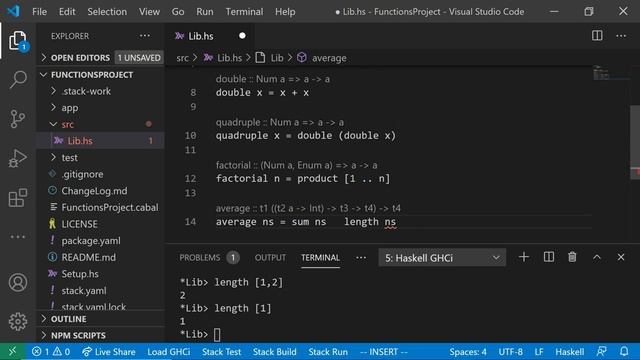Open the Edit menu
The width and height of the screenshot is (640, 360).
click(x=67, y=11)
